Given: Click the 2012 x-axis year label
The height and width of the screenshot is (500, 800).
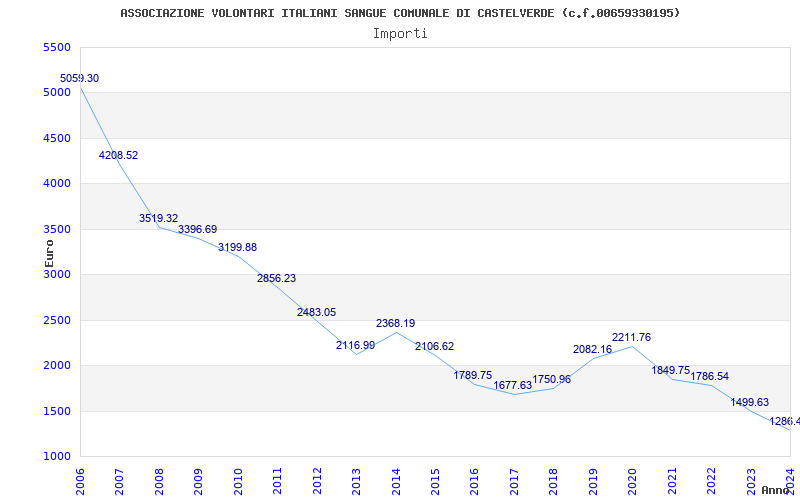Looking at the screenshot, I should coord(317,481).
